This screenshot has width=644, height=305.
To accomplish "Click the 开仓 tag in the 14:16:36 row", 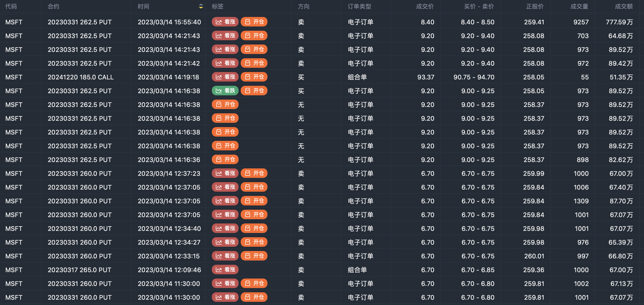I will point(225,159).
